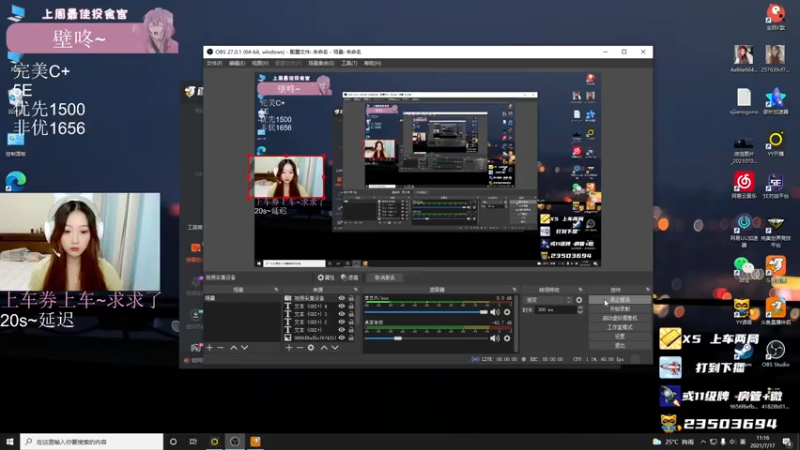The image size is (800, 450).
Task: Toggle lock on the video capture device source
Action: [x=351, y=298]
